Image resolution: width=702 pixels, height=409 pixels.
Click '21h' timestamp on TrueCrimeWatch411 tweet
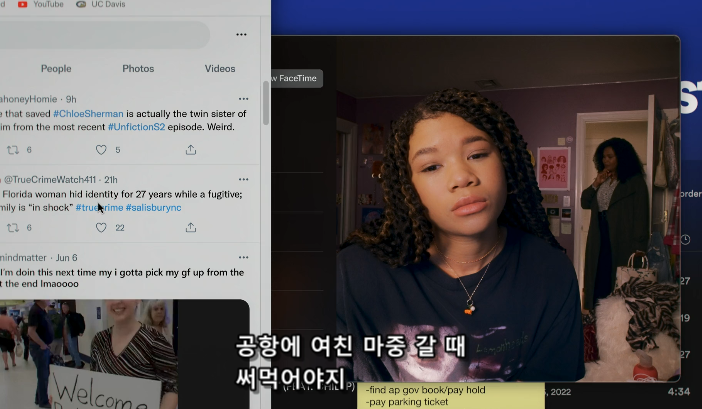111,179
